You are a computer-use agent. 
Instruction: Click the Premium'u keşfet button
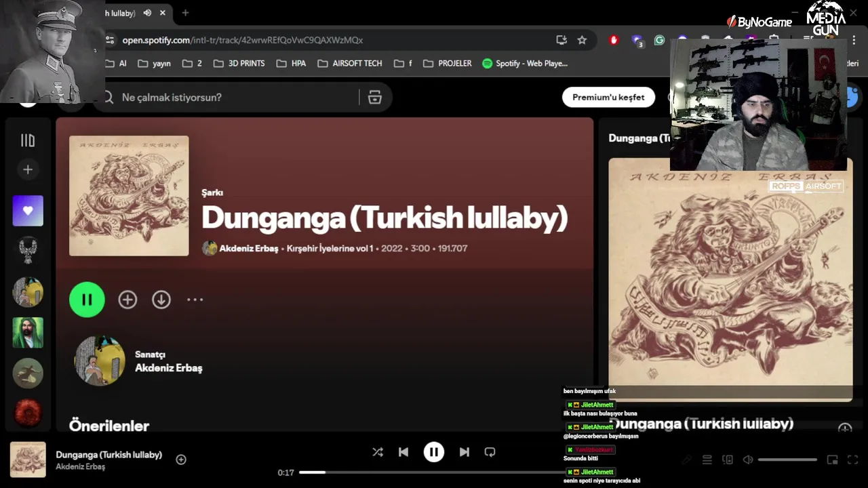click(x=608, y=97)
